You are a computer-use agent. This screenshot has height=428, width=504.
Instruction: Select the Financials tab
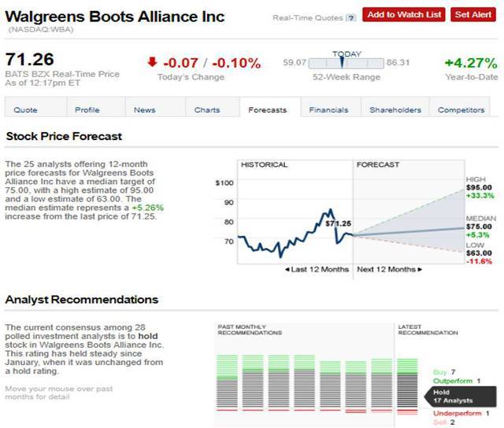coord(328,110)
